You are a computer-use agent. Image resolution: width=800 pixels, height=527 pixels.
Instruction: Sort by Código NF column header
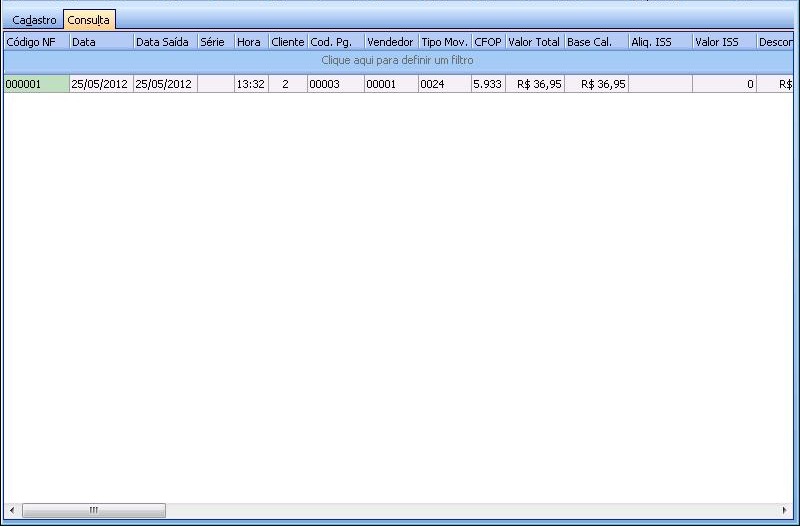click(x=35, y=42)
